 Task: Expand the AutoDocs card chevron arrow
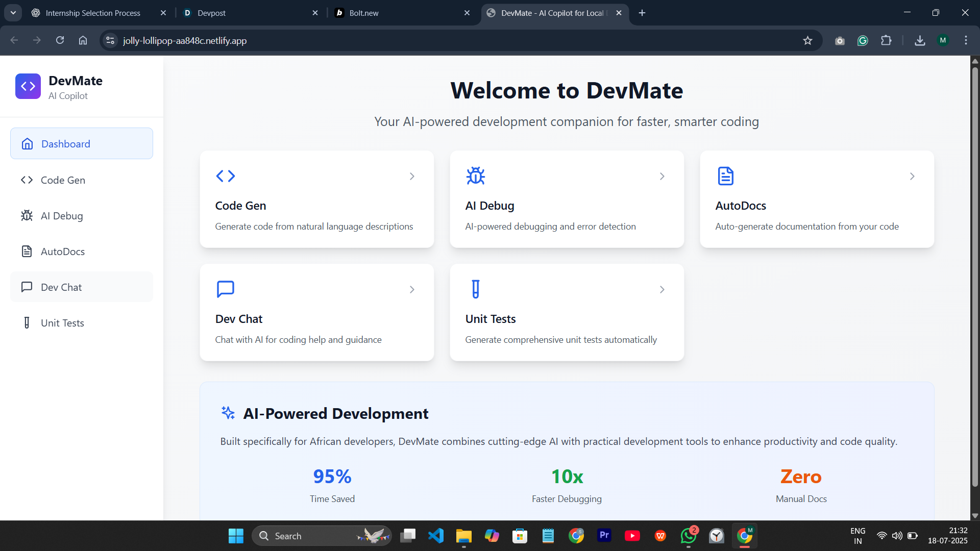912,177
